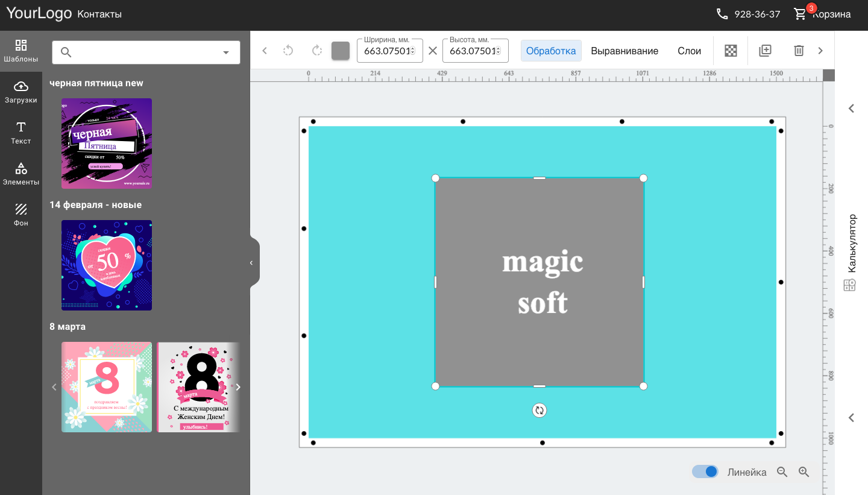The height and width of the screenshot is (495, 868).
Task: Click the rotate handle below the gray square
Action: (539, 411)
